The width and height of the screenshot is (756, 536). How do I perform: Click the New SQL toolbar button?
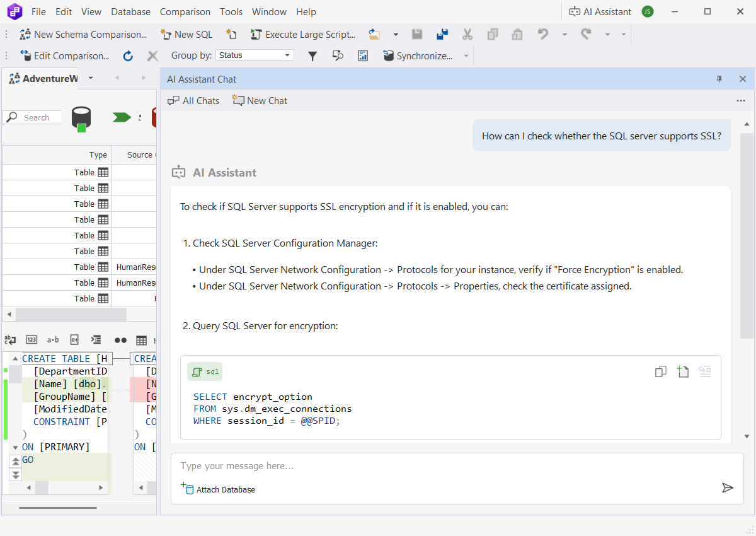tap(186, 35)
